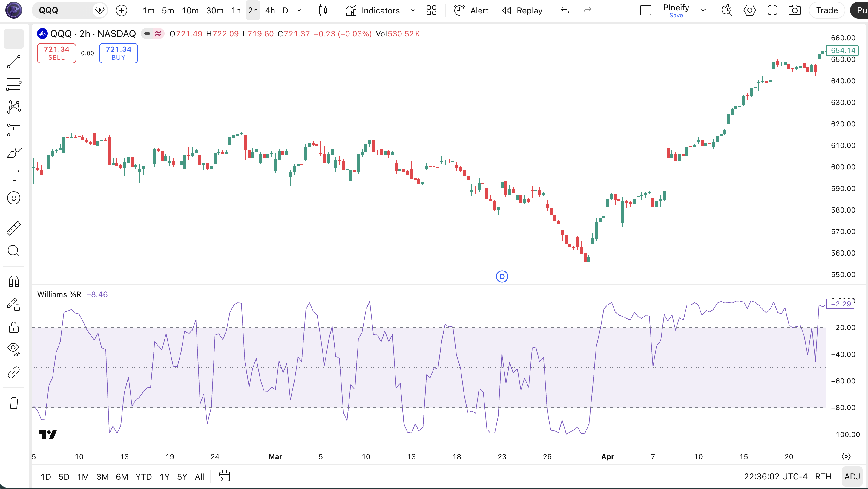Screen dimensions: 868x489
Task: Start bar Replay mode
Action: [x=522, y=10]
